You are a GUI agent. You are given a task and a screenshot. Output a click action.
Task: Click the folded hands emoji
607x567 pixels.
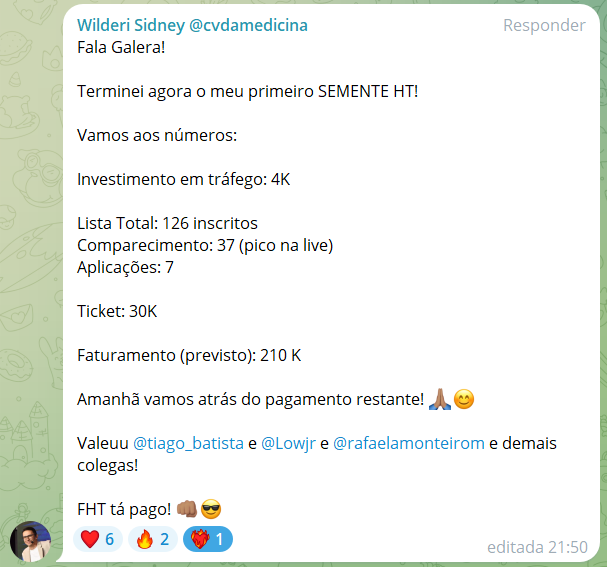pos(440,399)
